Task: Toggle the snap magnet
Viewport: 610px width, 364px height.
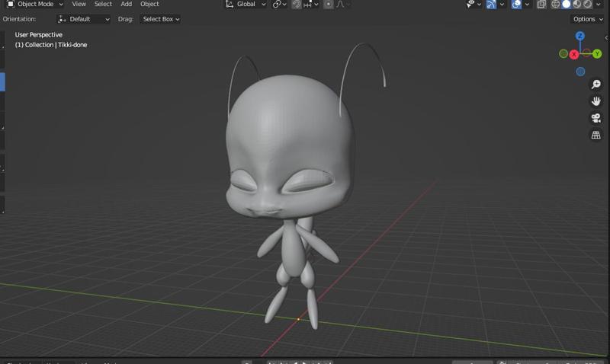Action: 297,4
